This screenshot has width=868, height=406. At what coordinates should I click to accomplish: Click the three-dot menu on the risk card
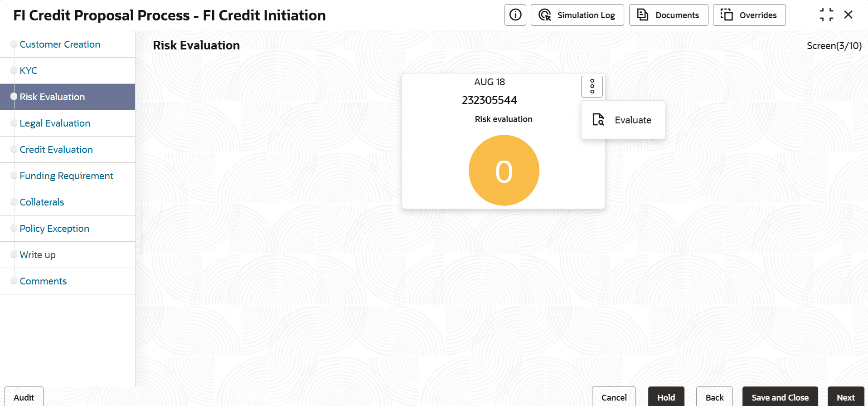pos(592,86)
